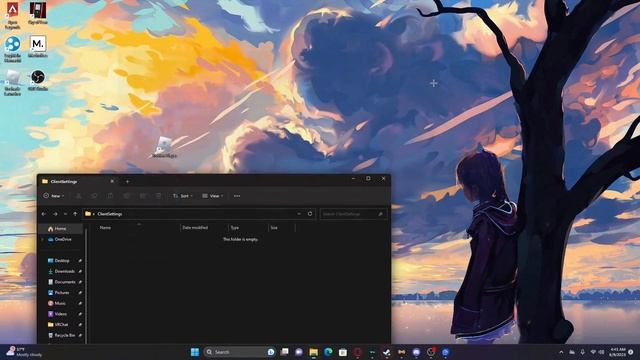Open the taskbar clock and date
The image size is (640, 360).
[x=617, y=352]
